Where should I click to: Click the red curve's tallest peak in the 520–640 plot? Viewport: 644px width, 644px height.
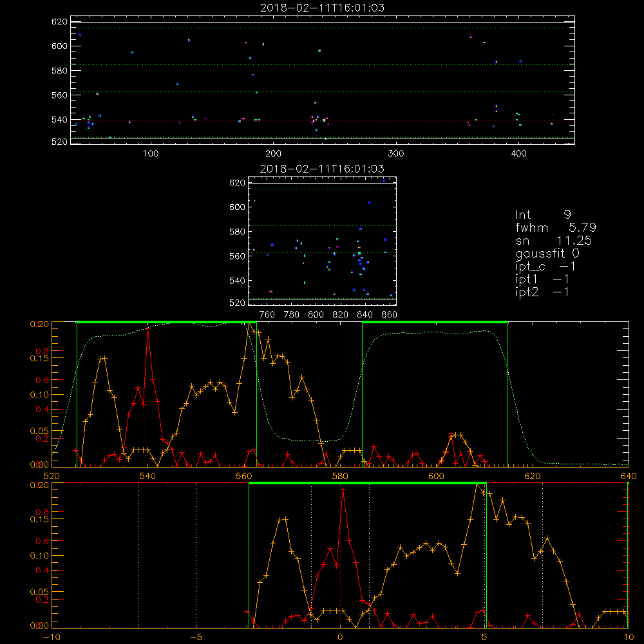147,328
